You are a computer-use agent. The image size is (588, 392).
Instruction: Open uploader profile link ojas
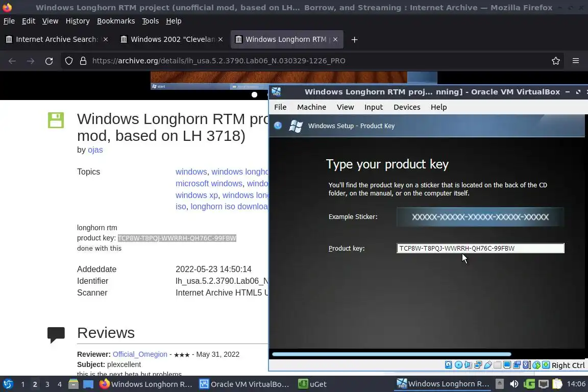95,150
